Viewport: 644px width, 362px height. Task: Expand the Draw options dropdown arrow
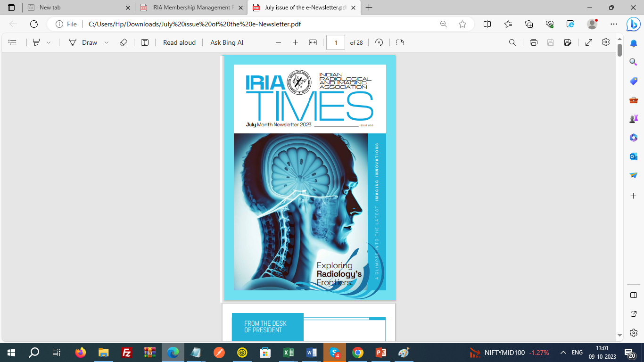pos(107,42)
